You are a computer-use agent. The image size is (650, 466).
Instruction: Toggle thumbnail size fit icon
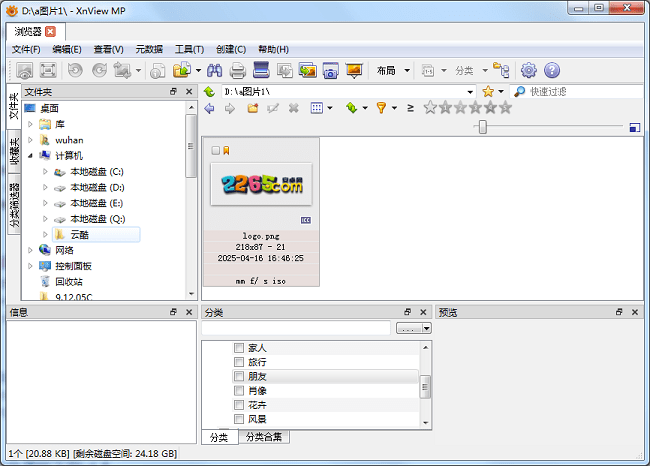(635, 128)
